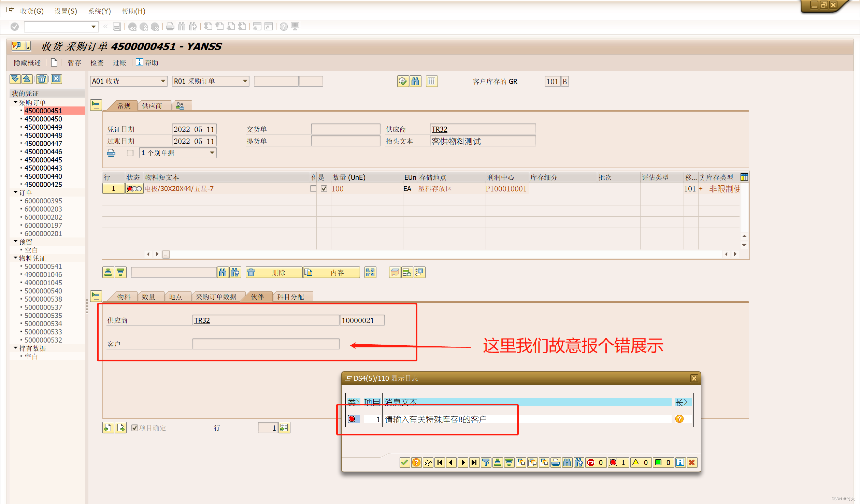Click the save disk icon in toolbar
Screen dimensions: 860x504
(x=117, y=27)
